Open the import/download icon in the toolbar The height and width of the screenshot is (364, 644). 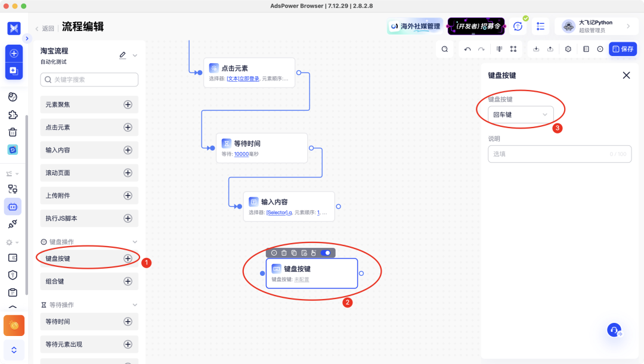coord(537,48)
